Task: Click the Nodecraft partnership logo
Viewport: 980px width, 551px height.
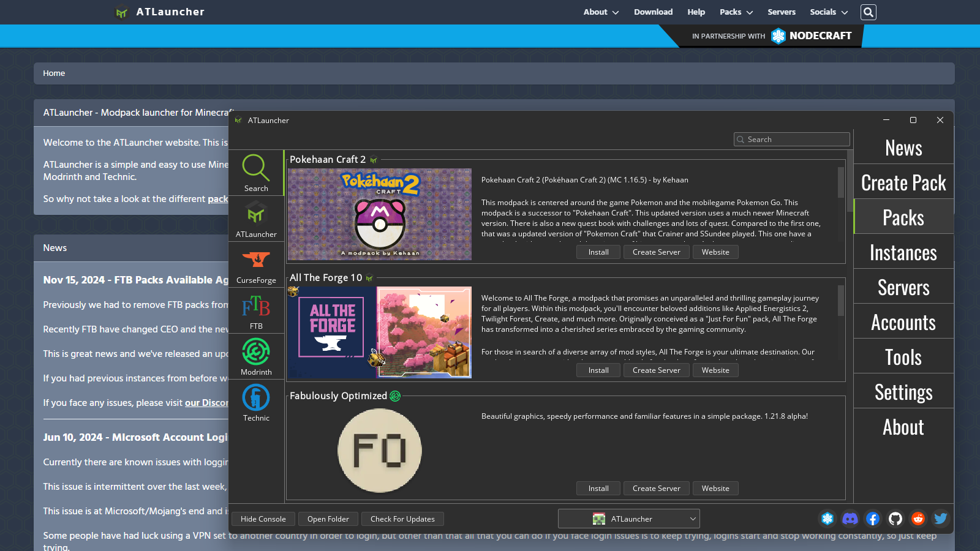Action: click(x=812, y=36)
